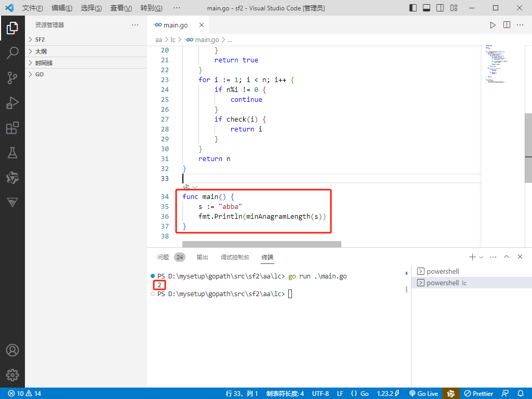Open the triangle extension icon in activity bar

(12, 203)
